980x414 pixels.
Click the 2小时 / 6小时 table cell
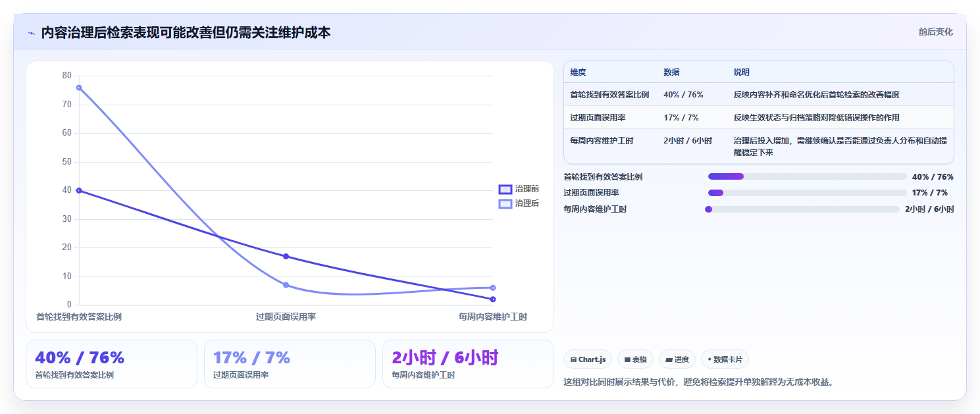[x=688, y=141]
